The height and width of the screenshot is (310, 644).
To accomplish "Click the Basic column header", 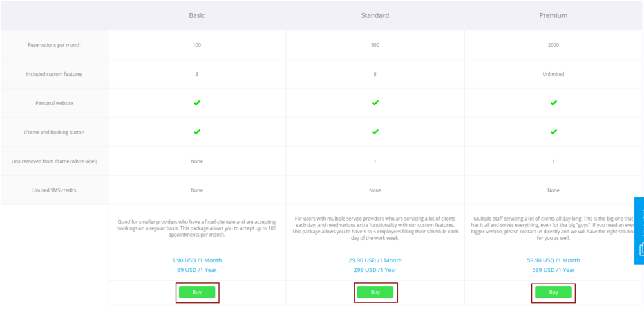I will pyautogui.click(x=197, y=15).
